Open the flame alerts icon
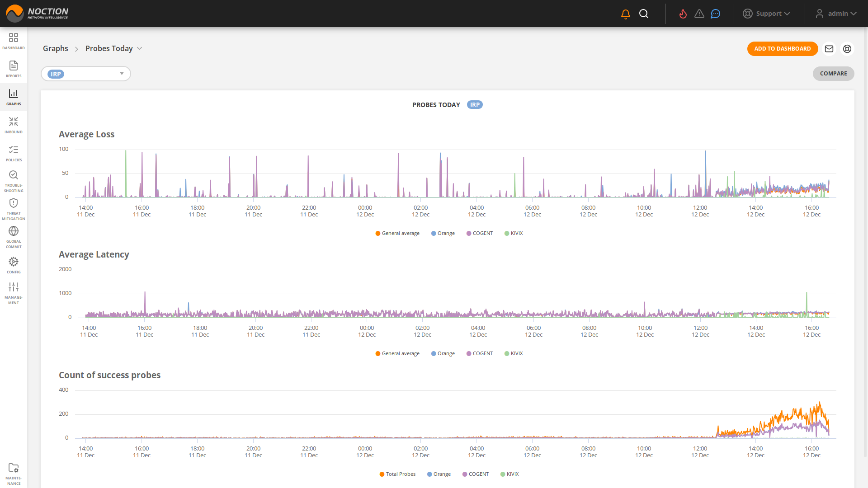Screen dimensions: 868x488 (683, 14)
